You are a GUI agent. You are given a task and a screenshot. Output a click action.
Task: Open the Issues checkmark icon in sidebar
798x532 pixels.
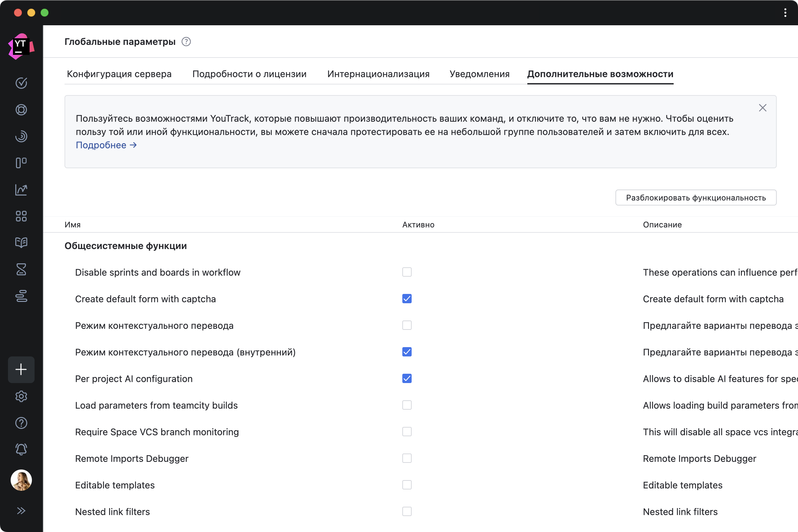click(21, 83)
